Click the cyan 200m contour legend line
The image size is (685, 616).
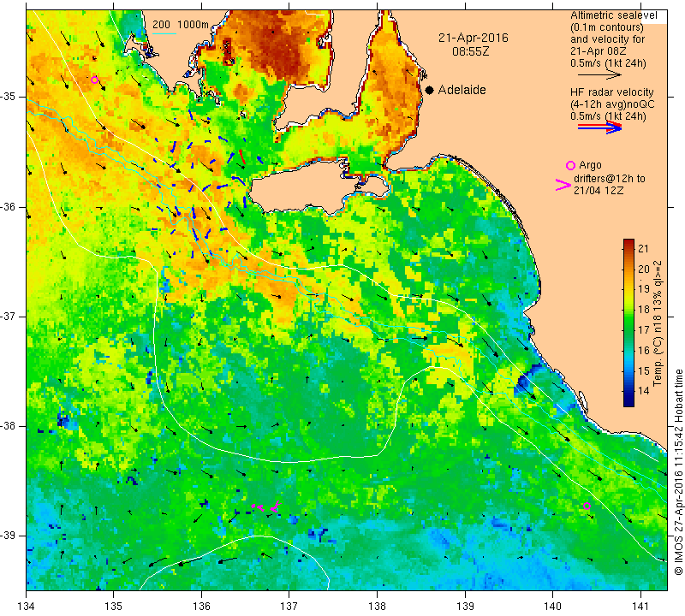[164, 33]
